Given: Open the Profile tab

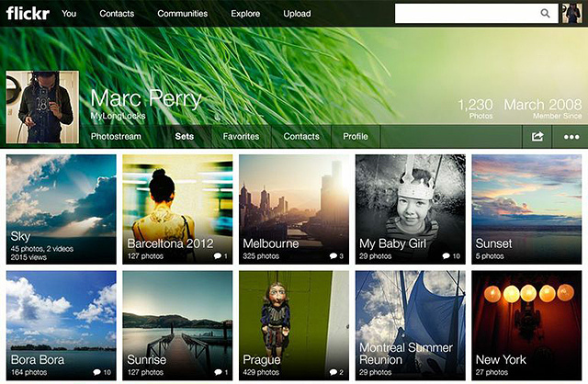Looking at the screenshot, I should click(x=356, y=137).
